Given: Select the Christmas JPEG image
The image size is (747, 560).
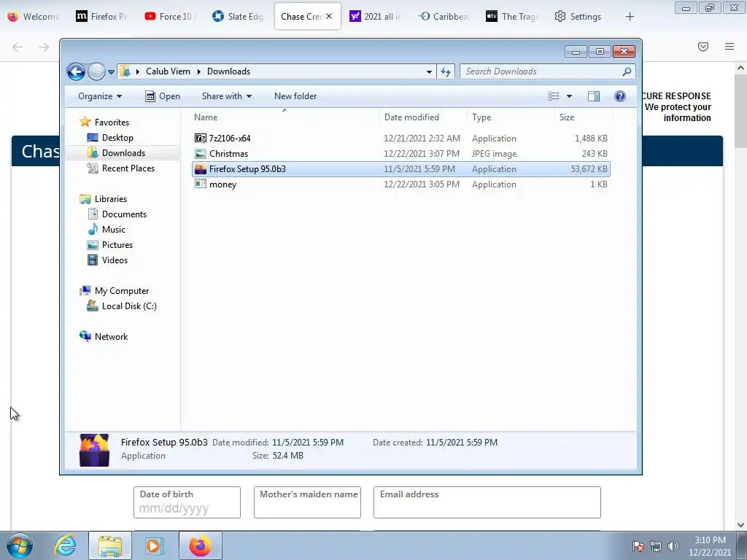Looking at the screenshot, I should coord(400,154).
